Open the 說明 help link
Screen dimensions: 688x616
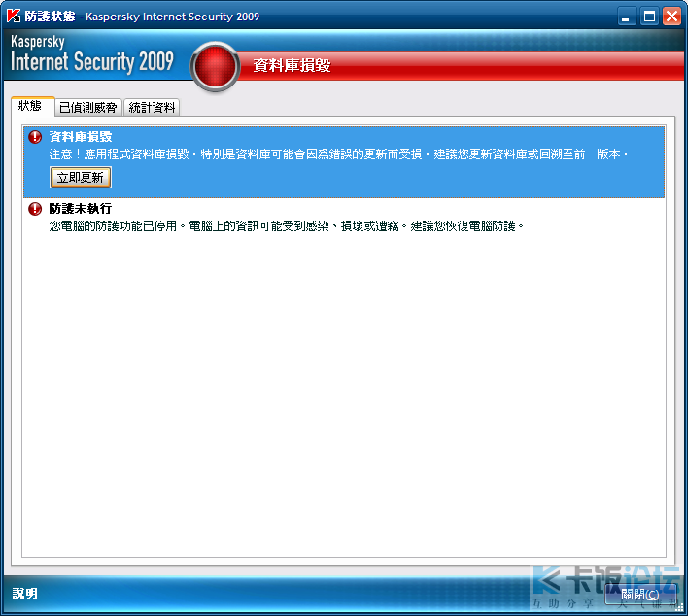click(x=25, y=594)
